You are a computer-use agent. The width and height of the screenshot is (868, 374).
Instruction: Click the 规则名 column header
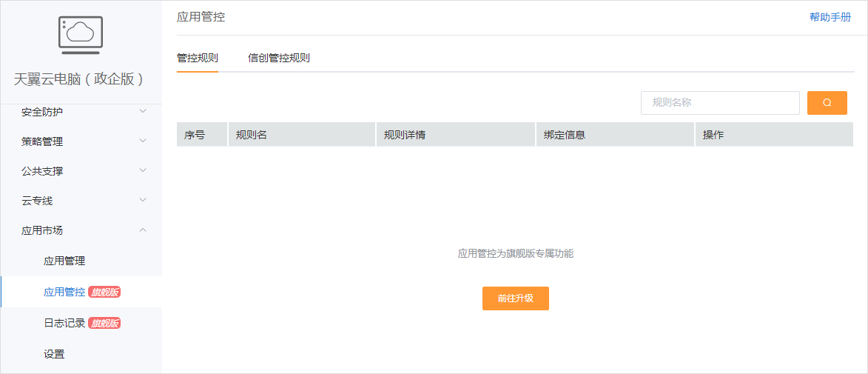click(x=252, y=135)
